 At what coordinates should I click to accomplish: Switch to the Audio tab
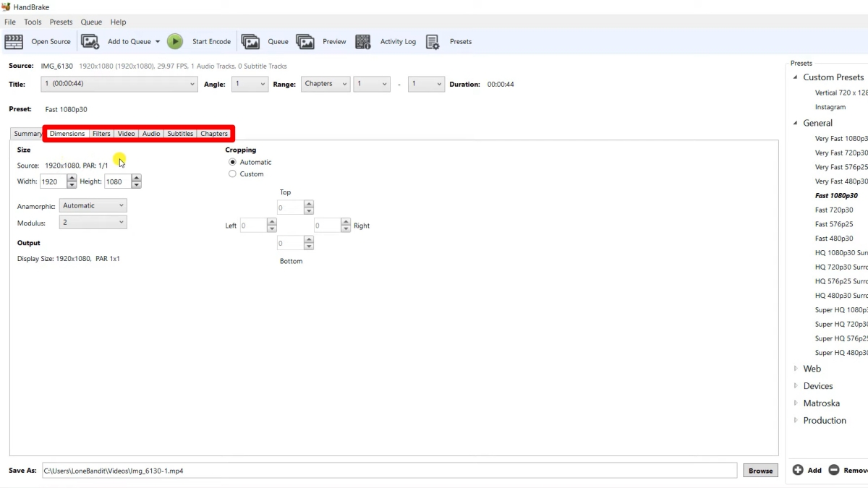151,134
